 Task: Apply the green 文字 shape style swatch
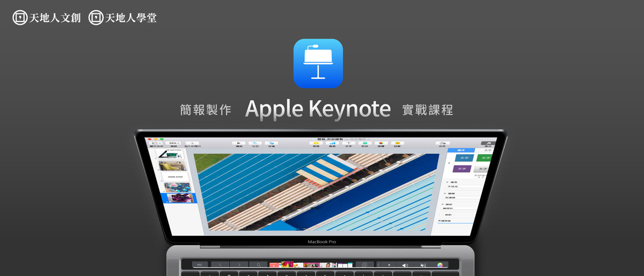(x=484, y=158)
